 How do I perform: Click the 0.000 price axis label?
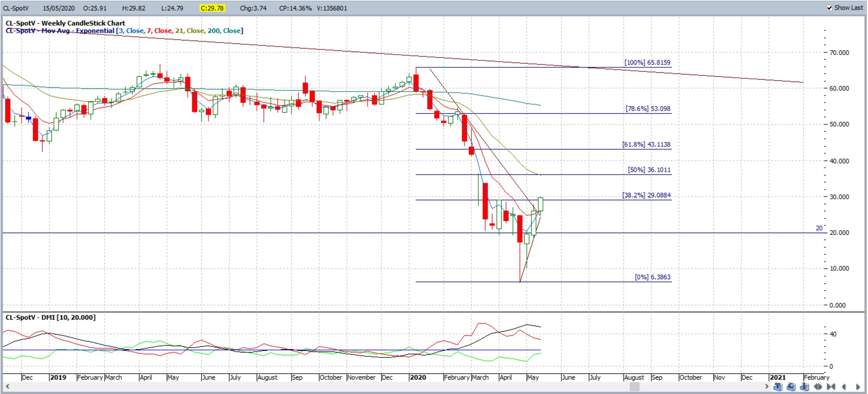(837, 305)
